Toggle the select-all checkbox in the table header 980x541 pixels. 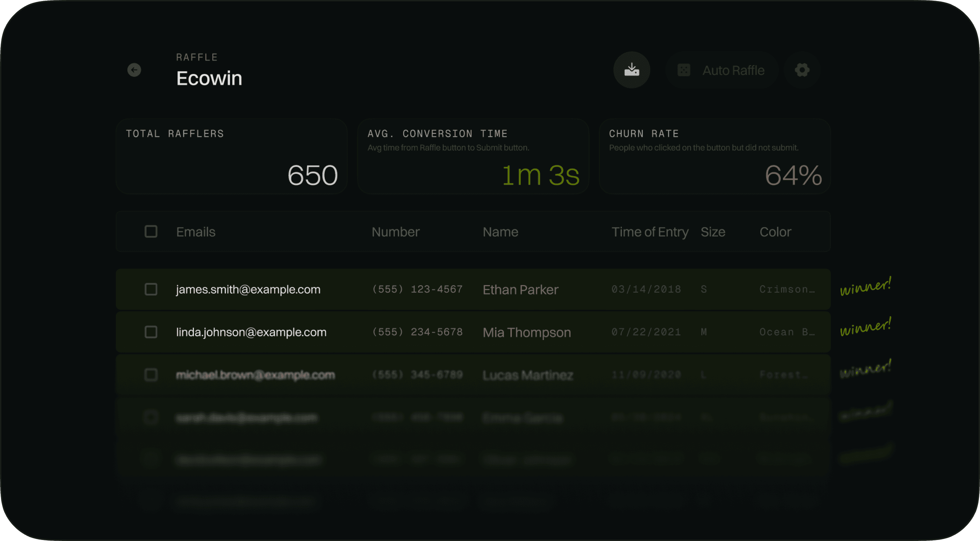coord(151,232)
